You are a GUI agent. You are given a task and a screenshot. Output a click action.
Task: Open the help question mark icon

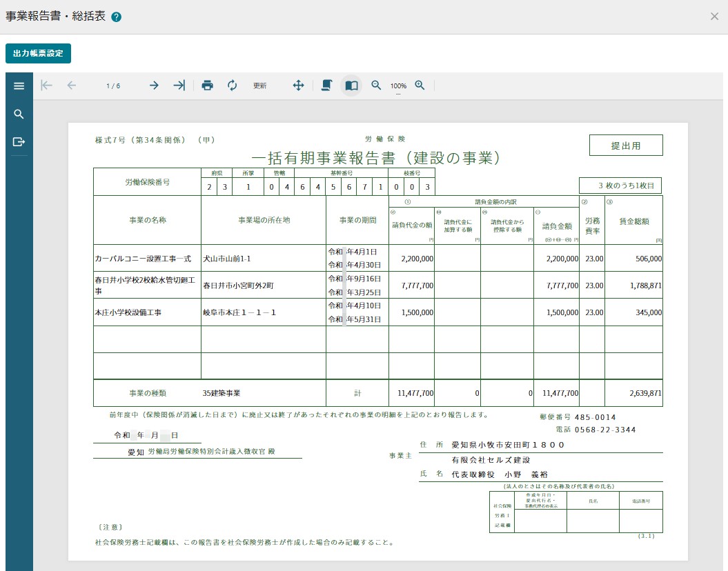coord(117,17)
